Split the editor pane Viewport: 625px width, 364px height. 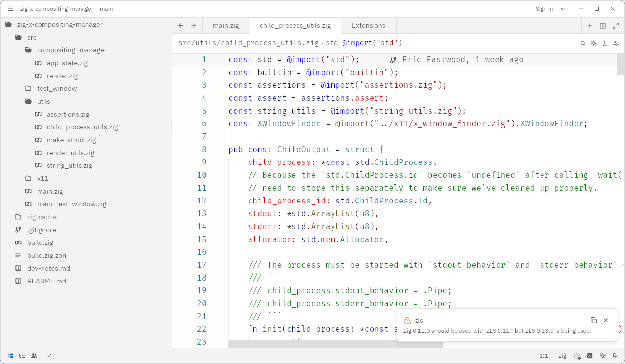(603, 26)
